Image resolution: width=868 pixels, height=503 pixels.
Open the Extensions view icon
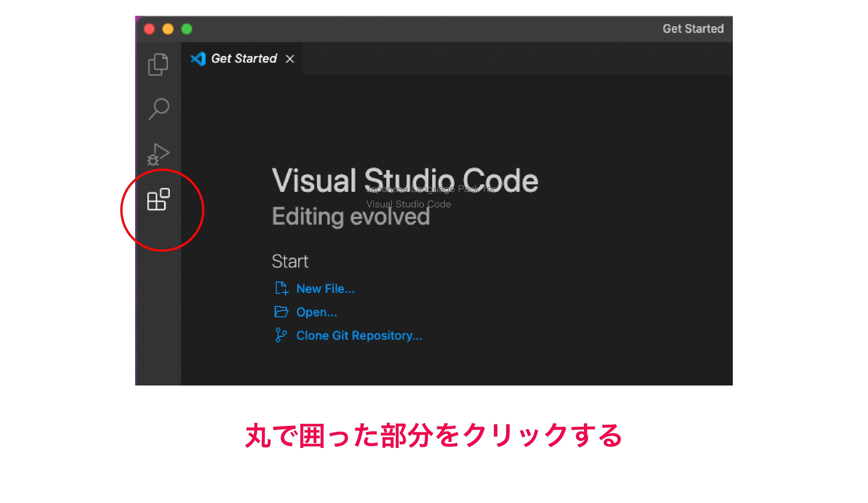click(158, 199)
